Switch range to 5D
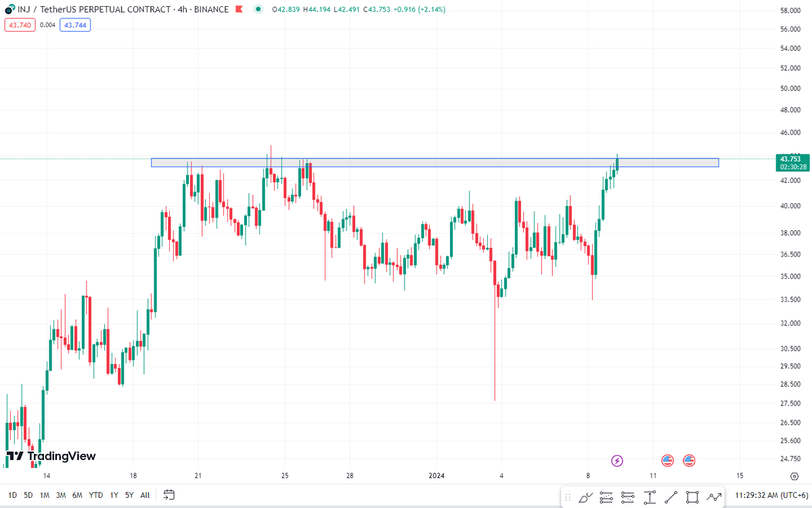812x508 pixels. (x=28, y=495)
